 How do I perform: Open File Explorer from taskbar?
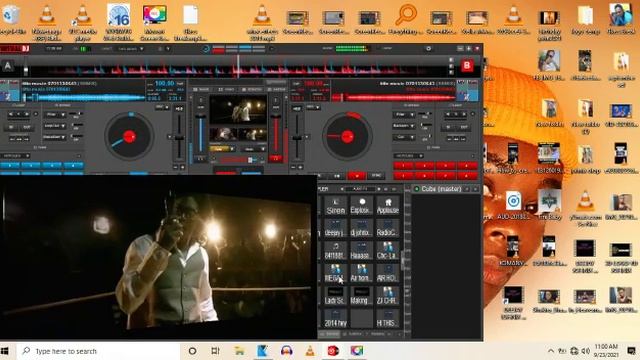(240, 351)
